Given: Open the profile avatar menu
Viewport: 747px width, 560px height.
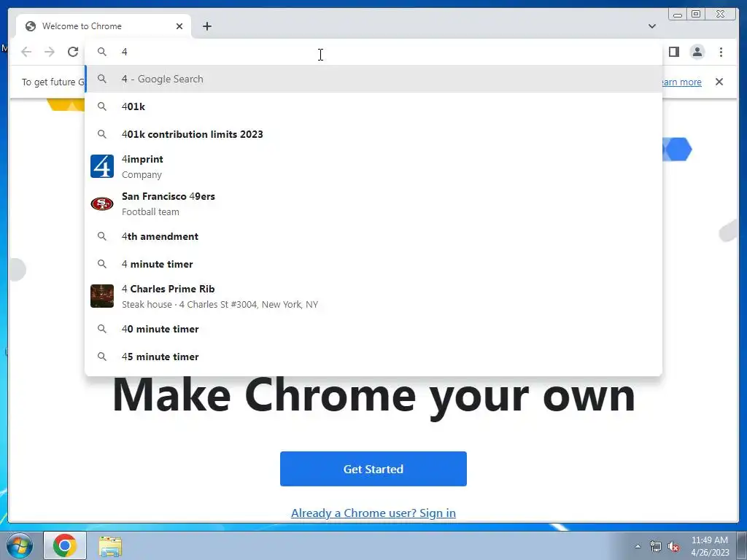Looking at the screenshot, I should [697, 52].
